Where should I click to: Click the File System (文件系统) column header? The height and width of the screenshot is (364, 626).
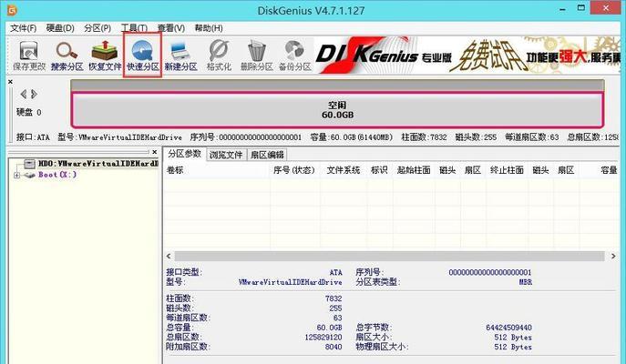point(344,170)
